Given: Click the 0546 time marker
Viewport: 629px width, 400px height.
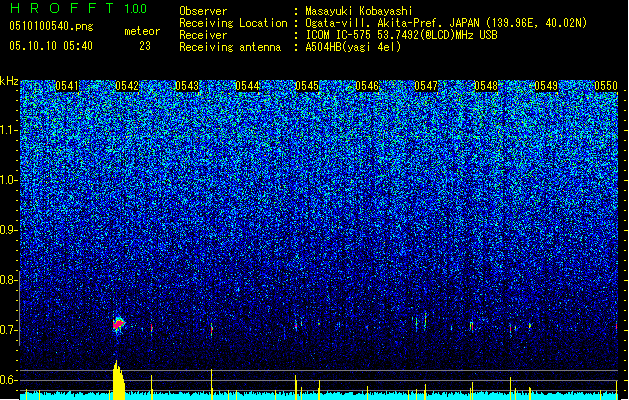Looking at the screenshot, I should [x=367, y=86].
